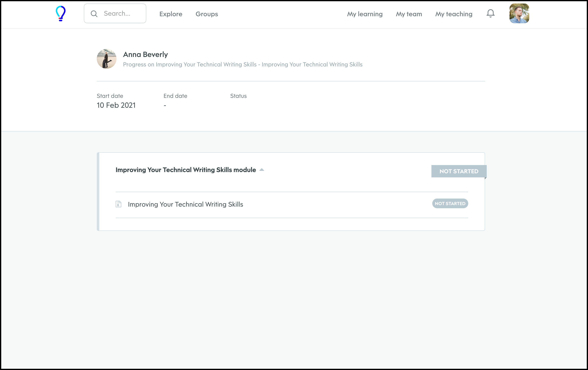Collapse the module using the arrow
Screen dimensions: 588x370
click(262, 170)
